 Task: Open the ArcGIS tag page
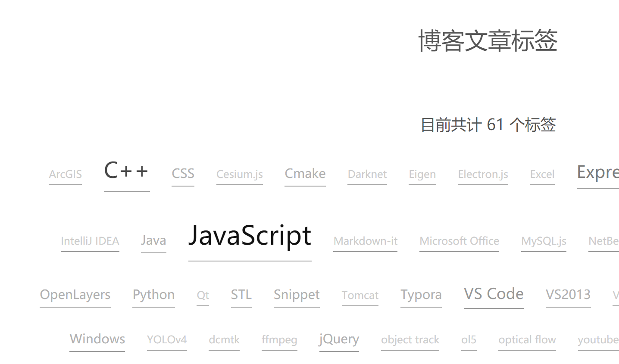[65, 174]
